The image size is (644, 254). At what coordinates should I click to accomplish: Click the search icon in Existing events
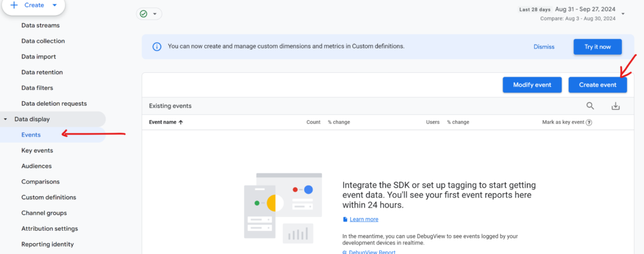590,106
